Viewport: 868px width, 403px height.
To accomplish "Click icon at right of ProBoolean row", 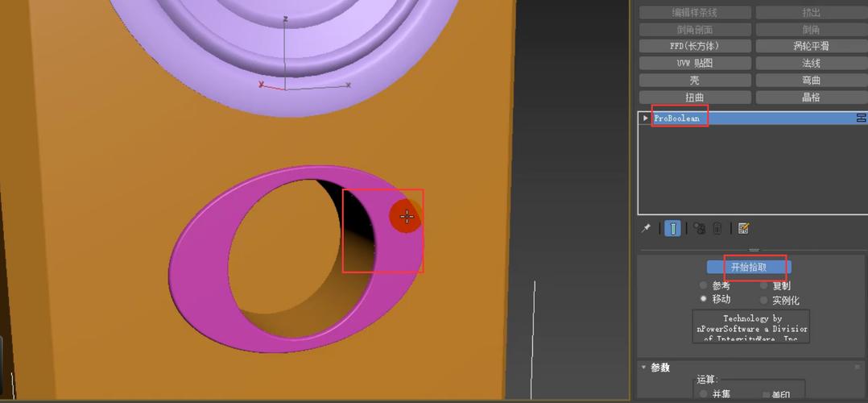I will point(861,118).
